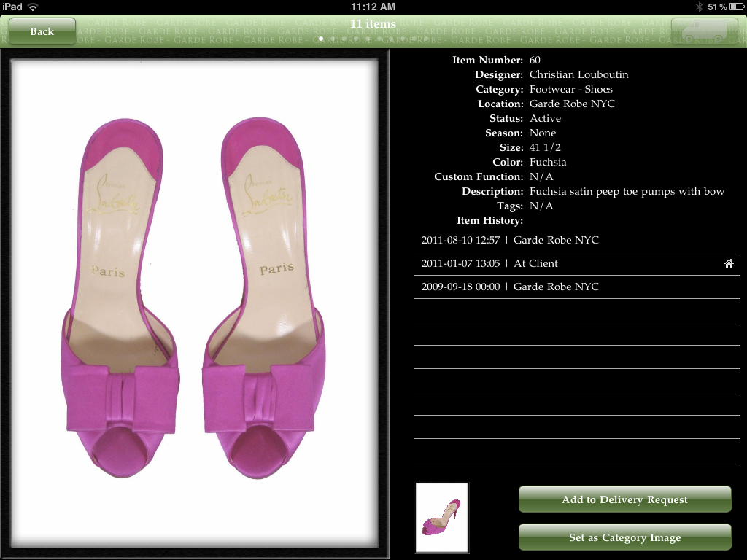
Task: Tap the Christian Louboutin designer value
Action: tap(578, 74)
